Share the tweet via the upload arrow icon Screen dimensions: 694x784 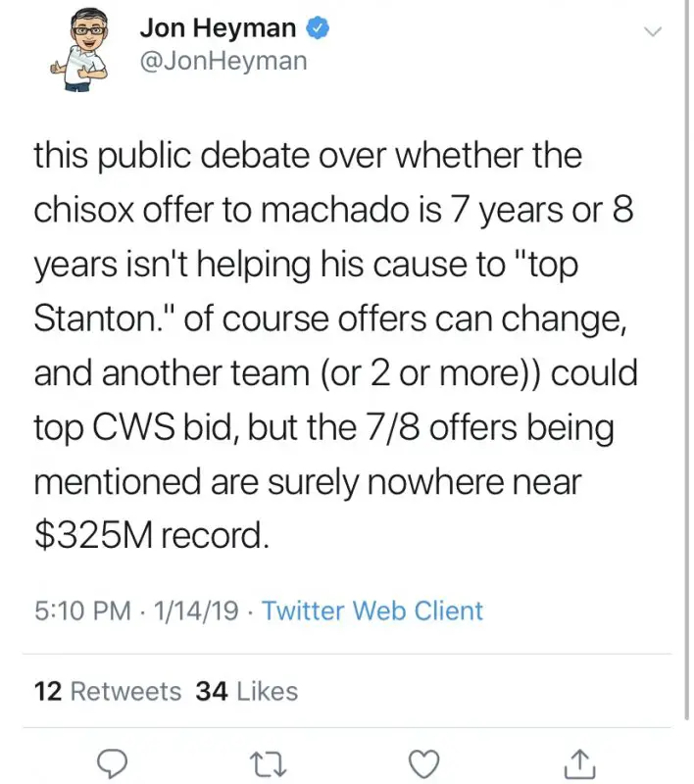[580, 760]
